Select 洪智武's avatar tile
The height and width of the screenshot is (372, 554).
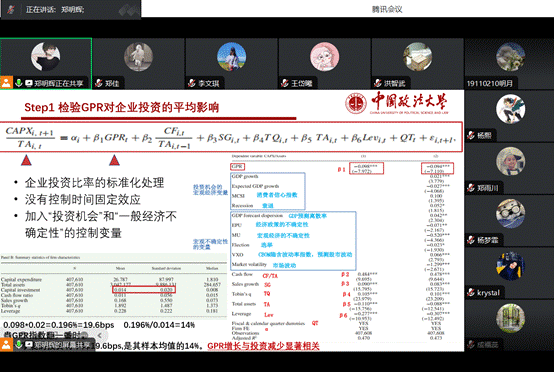(417, 57)
